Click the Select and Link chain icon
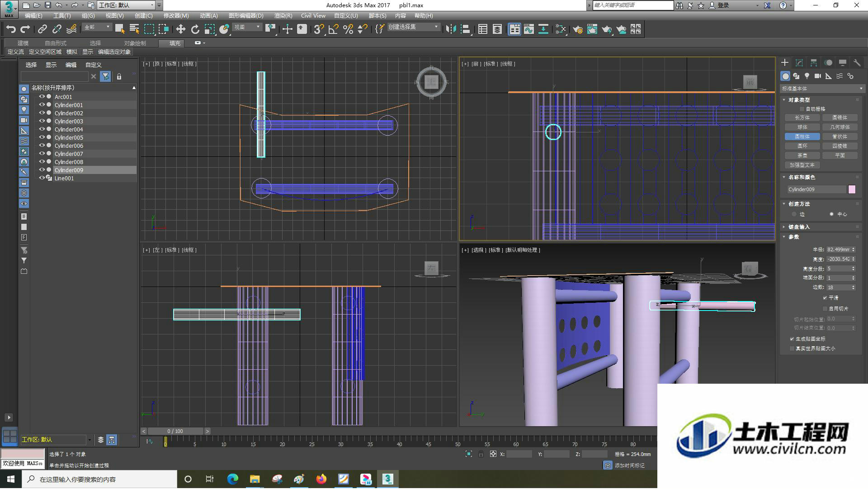The height and width of the screenshot is (489, 868). [42, 29]
